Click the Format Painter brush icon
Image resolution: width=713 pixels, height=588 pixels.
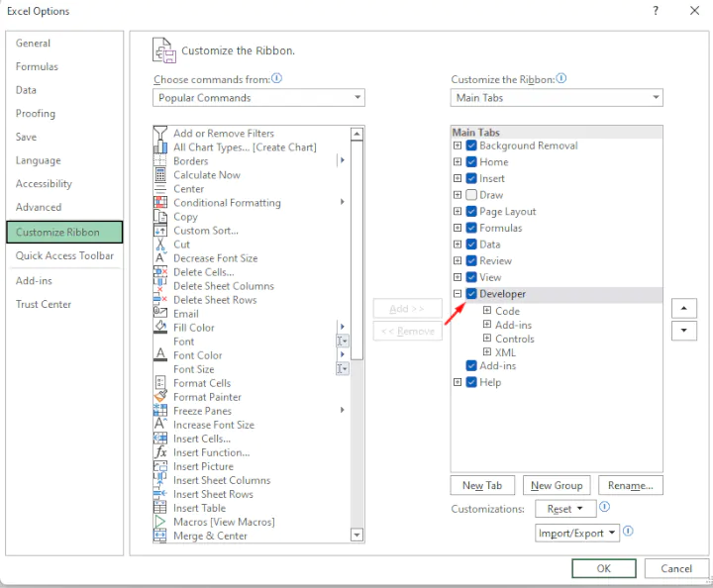point(160,397)
